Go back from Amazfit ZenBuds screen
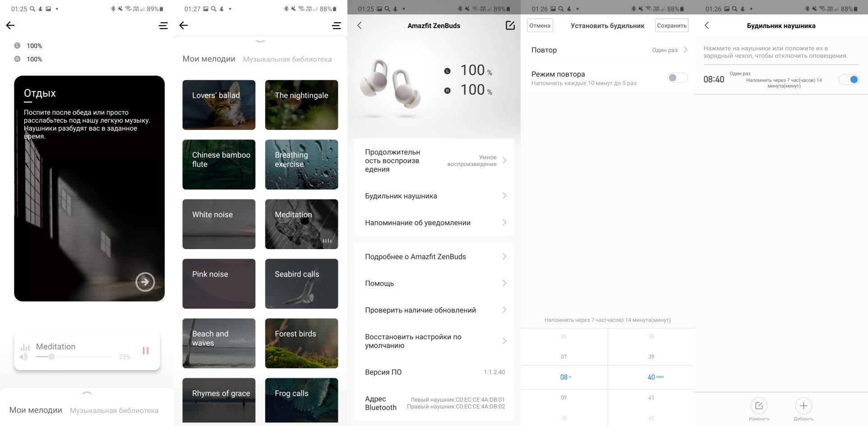The width and height of the screenshot is (868, 426). (x=360, y=26)
